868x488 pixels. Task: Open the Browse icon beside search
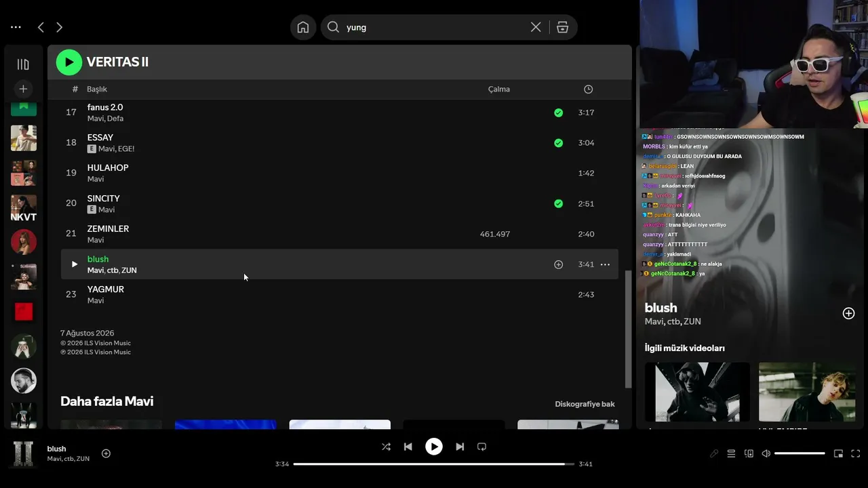[562, 27]
